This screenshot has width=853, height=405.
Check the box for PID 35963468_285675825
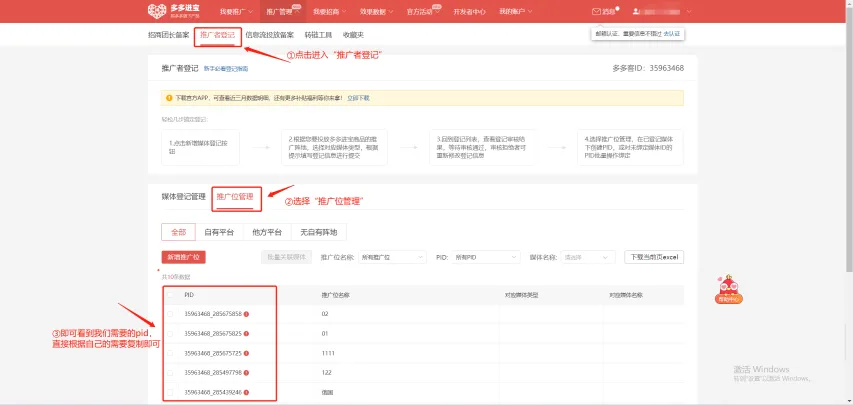[170, 334]
